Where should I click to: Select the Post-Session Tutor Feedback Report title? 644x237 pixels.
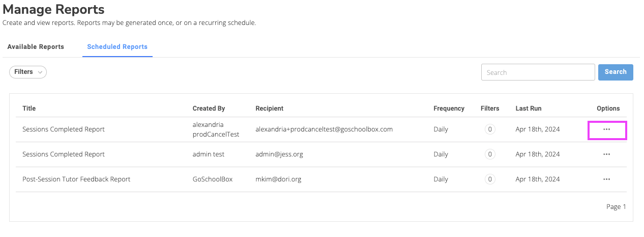[x=76, y=179]
